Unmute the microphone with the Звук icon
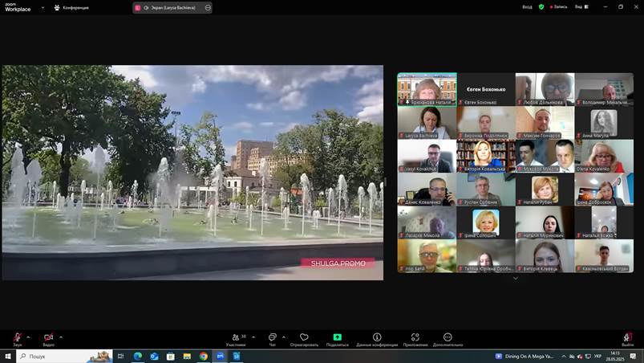This screenshot has width=644, height=363. 17,338
